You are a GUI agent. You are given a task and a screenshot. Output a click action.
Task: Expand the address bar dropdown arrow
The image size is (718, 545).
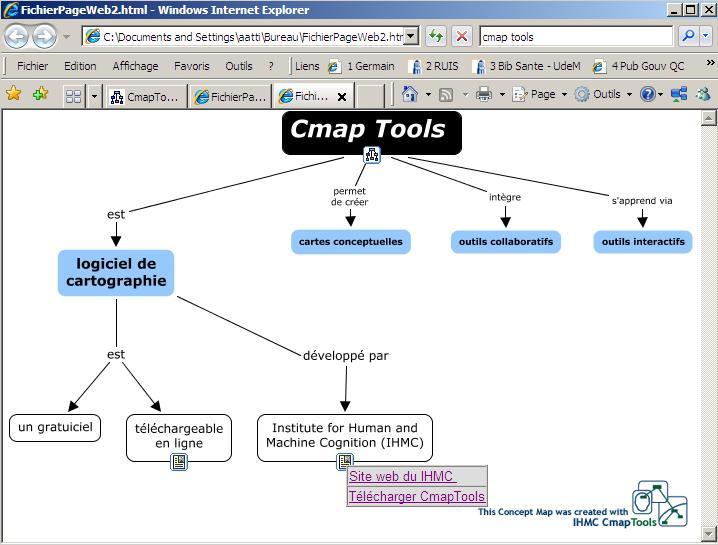point(410,37)
